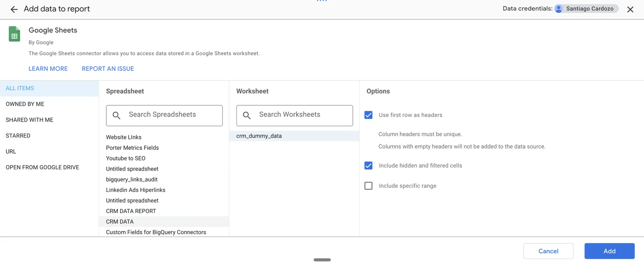Click the Add button to connect the data
This screenshot has height=266, width=644.
(x=609, y=251)
